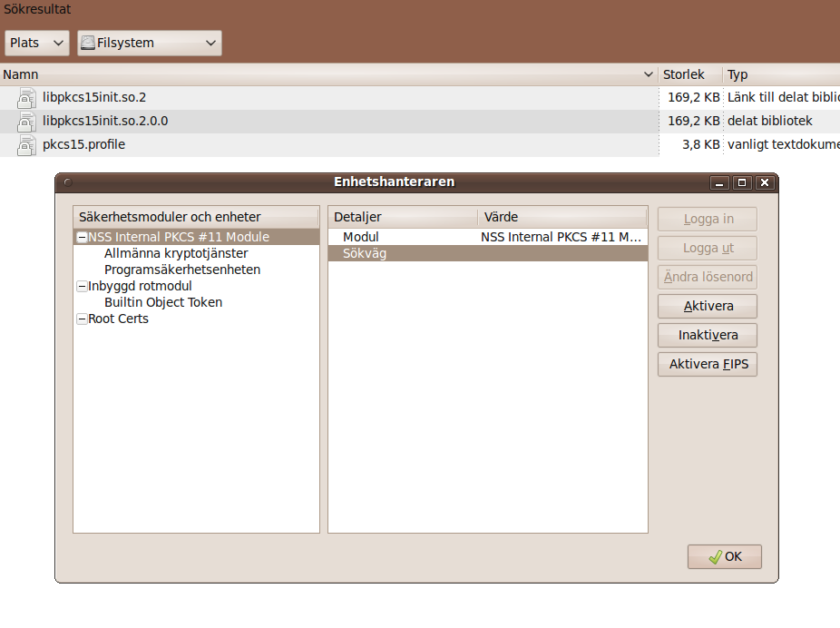Click the libpkcs15init.so.2.0.0 file icon
Viewport: 840px width, 628px height.
[x=26, y=121]
